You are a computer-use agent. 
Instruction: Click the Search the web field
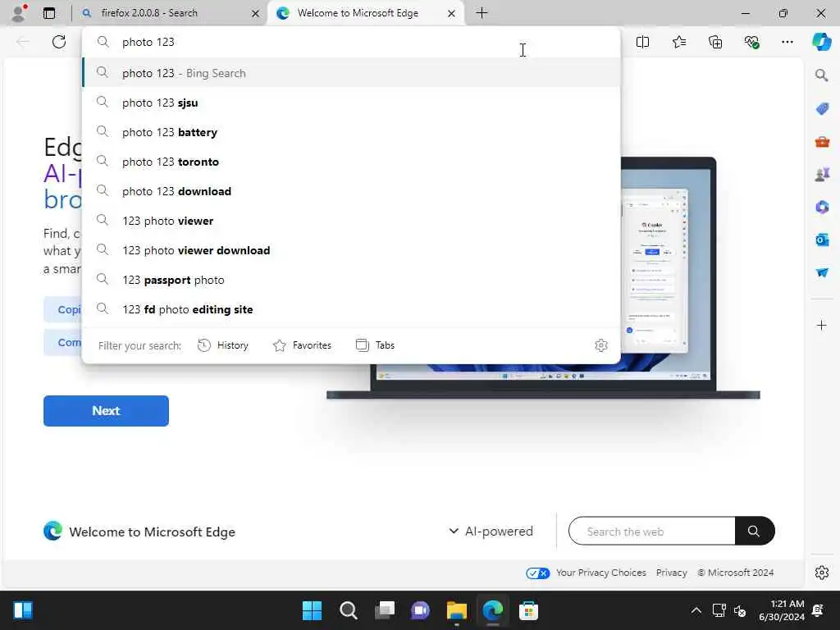tap(652, 531)
